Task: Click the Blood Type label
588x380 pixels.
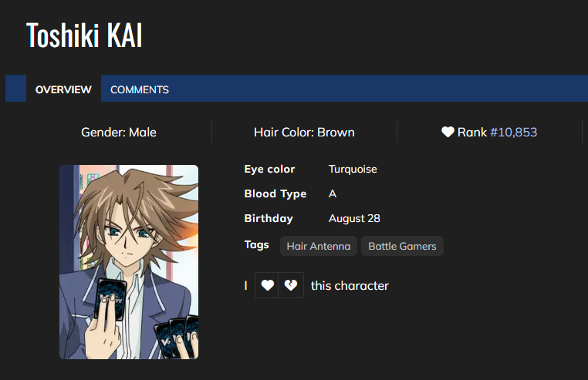Action: tap(275, 193)
